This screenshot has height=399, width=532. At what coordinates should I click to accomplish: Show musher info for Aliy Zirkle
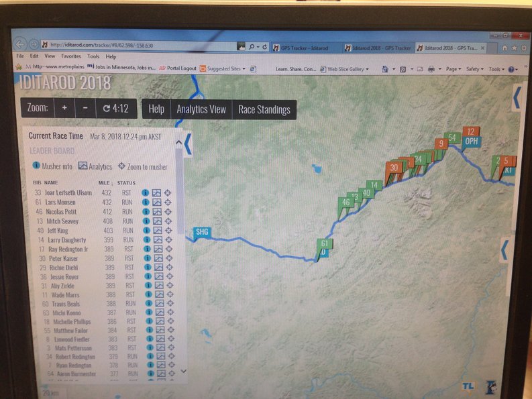146,286
